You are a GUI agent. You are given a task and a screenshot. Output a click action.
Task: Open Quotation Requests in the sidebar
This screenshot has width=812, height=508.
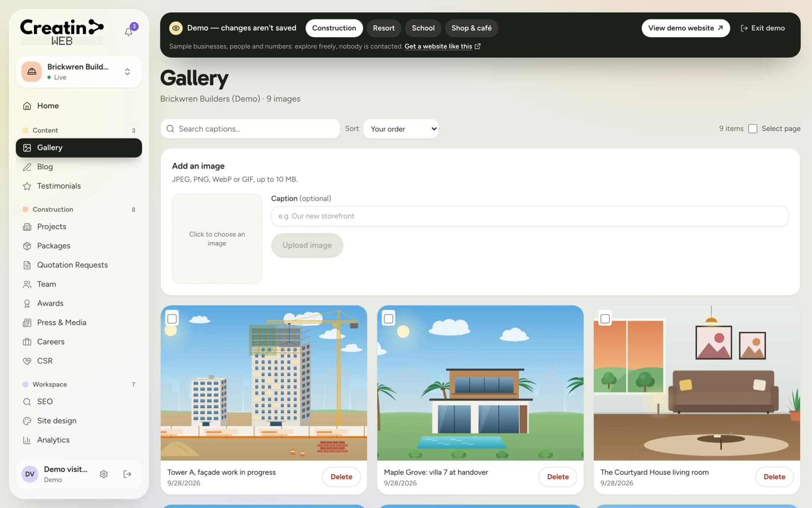[79, 265]
